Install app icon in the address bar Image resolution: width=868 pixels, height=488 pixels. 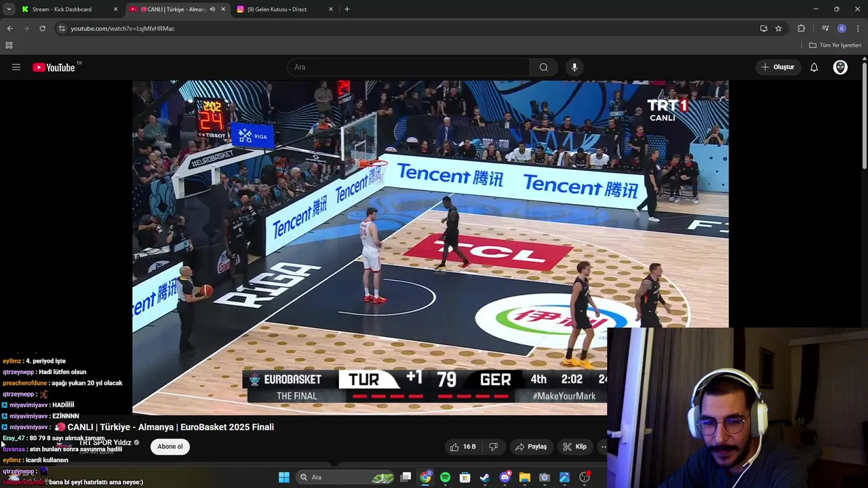click(764, 28)
